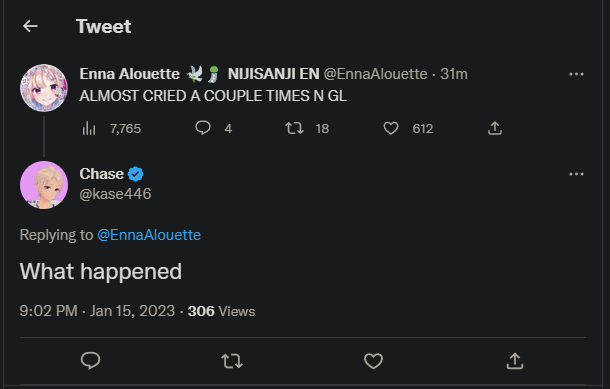Open the 31m timestamp link
The height and width of the screenshot is (389, 610).
pyautogui.click(x=454, y=74)
